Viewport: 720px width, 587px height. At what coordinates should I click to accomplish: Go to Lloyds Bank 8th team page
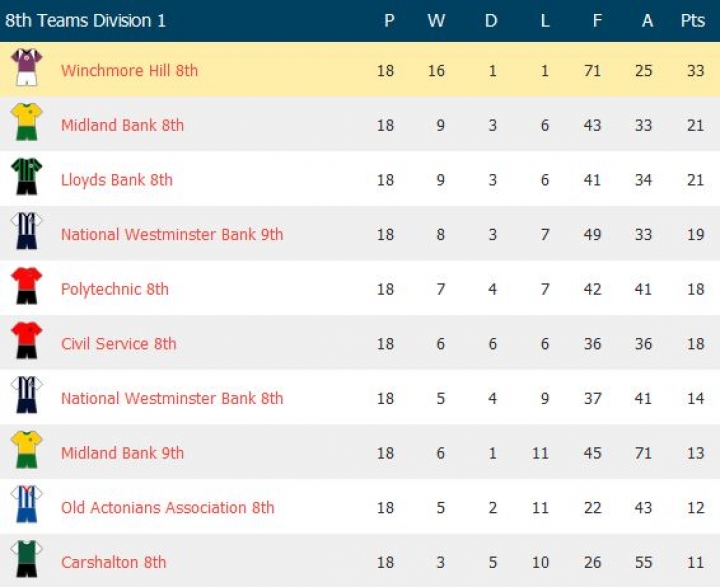pos(116,180)
